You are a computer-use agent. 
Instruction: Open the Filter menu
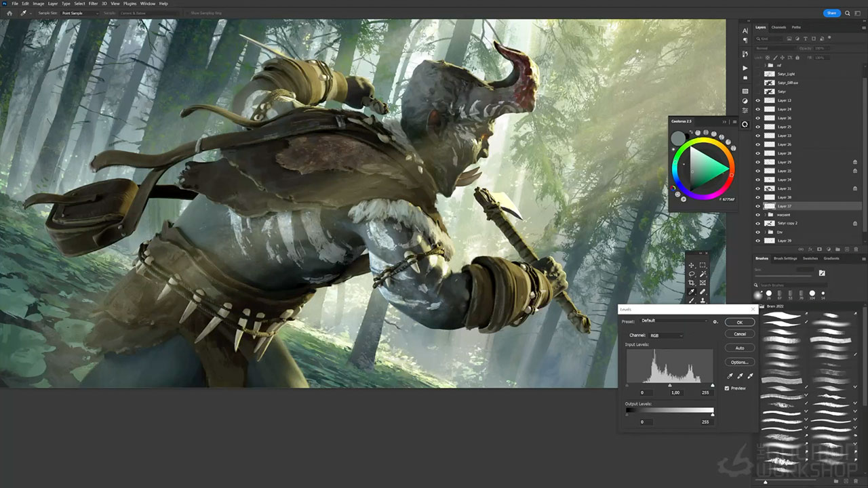pos(93,3)
